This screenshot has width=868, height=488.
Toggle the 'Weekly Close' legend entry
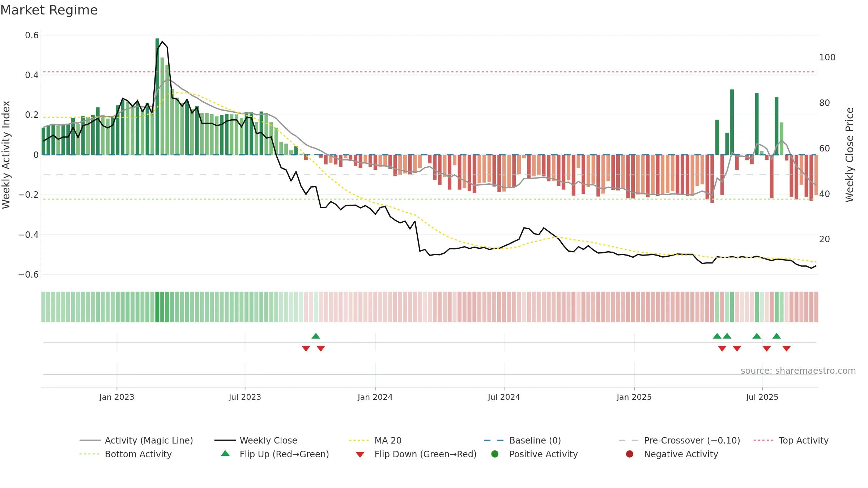(x=256, y=440)
